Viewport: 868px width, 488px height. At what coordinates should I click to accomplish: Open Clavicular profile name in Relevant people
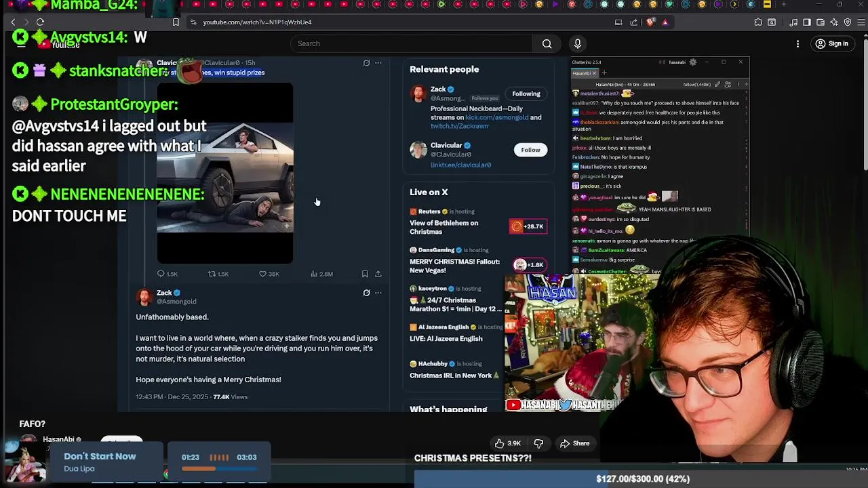pyautogui.click(x=446, y=145)
